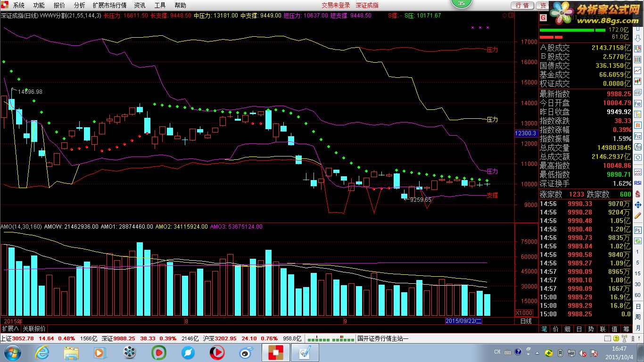644x362 pixels.
Task: Select the 日 daily period button
Action: (638, 306)
